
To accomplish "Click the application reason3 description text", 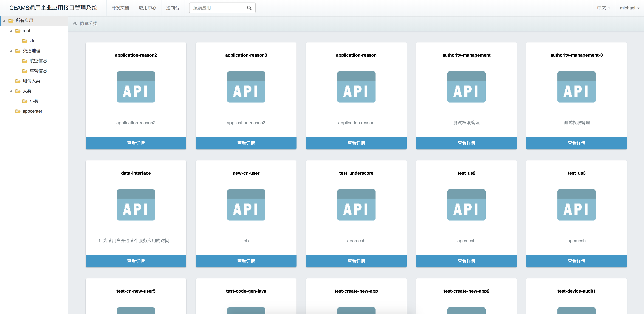I will [246, 123].
